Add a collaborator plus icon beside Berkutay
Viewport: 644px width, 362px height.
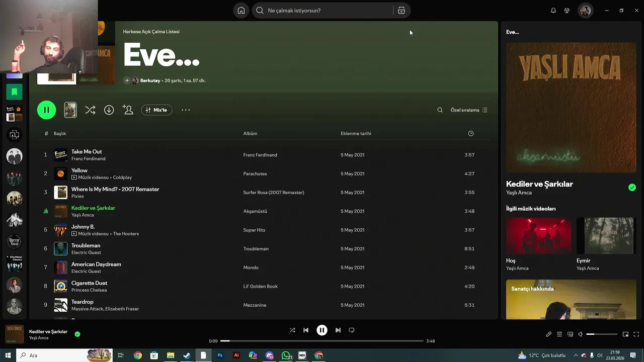pos(127,80)
